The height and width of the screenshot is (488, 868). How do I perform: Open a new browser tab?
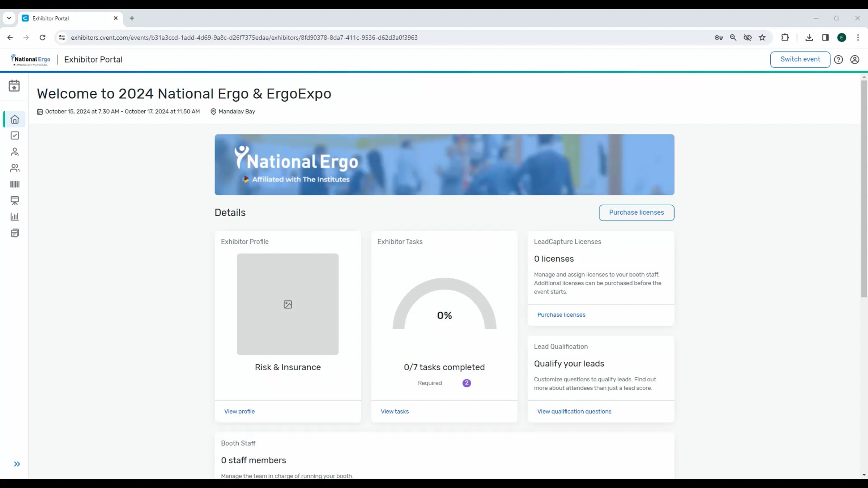[x=132, y=18]
